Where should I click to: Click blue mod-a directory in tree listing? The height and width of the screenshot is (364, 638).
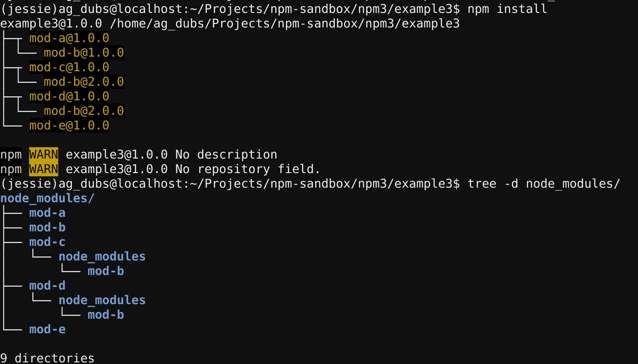[47, 213]
